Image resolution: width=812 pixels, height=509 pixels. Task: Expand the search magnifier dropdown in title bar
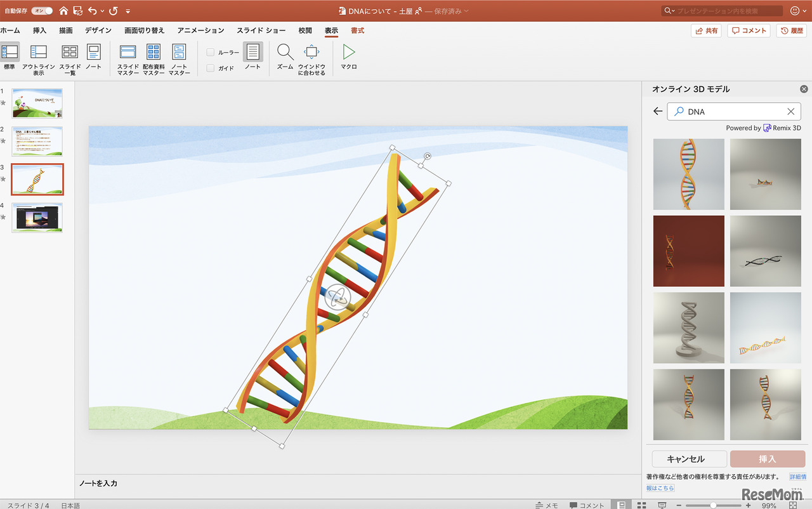click(x=669, y=11)
